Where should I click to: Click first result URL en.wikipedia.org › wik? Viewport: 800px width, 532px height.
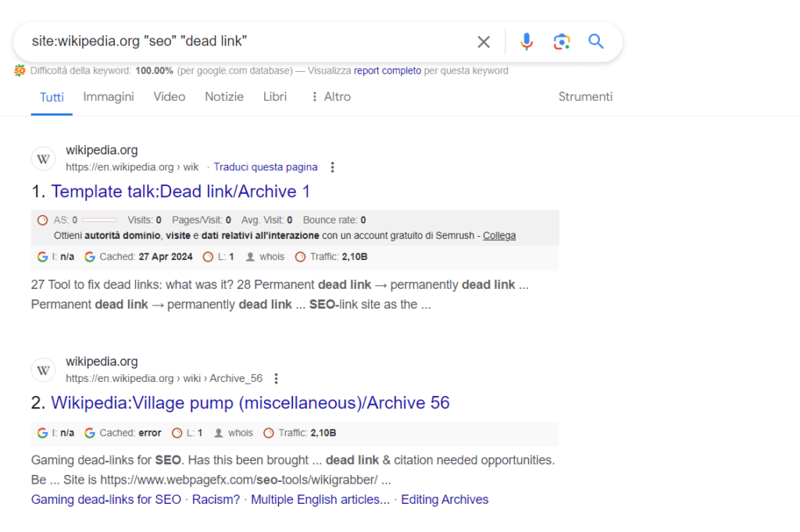click(132, 167)
